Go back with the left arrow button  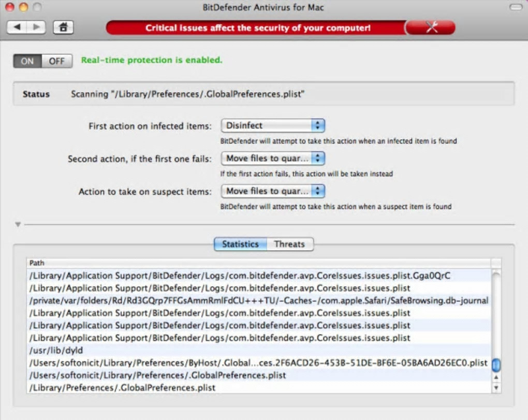pyautogui.click(x=17, y=27)
